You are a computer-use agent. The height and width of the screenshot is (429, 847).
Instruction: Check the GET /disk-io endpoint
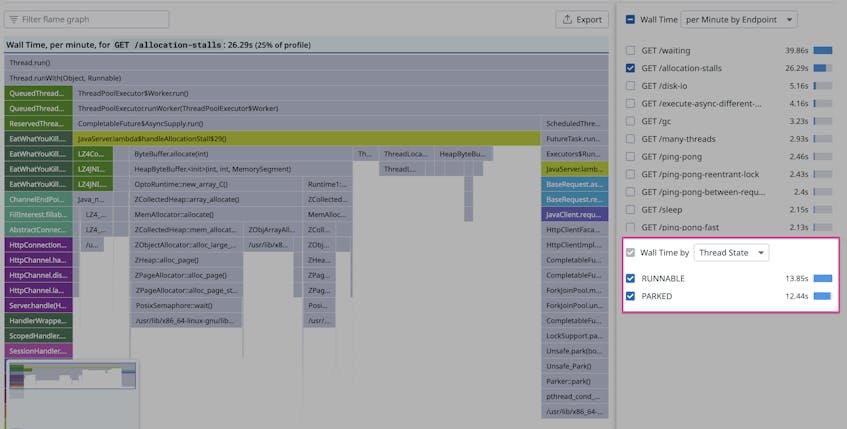click(x=630, y=86)
